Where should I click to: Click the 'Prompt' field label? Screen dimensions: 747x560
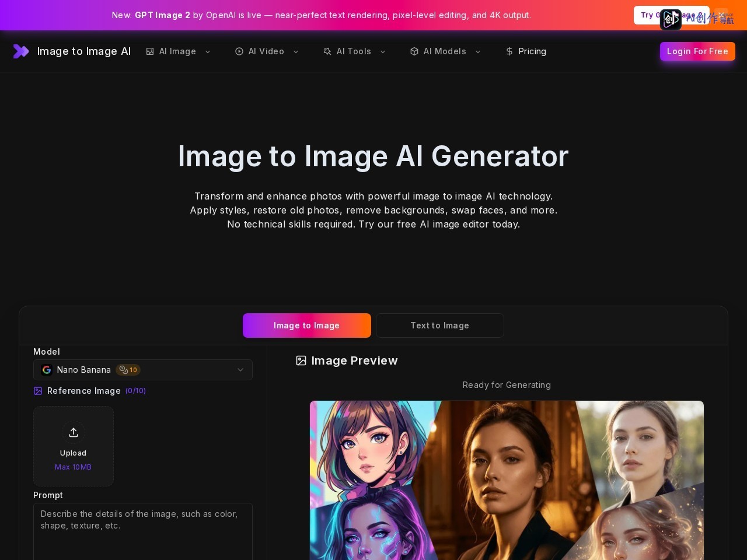48,495
